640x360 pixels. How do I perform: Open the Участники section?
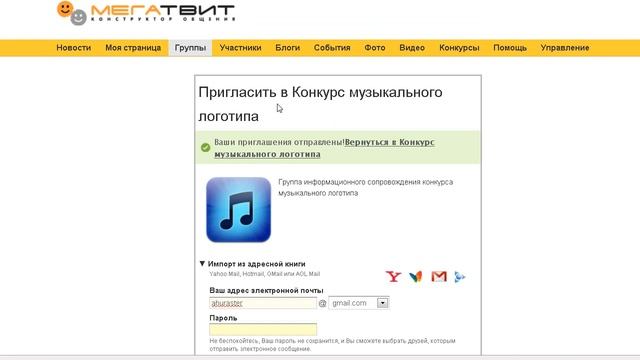[x=240, y=48]
